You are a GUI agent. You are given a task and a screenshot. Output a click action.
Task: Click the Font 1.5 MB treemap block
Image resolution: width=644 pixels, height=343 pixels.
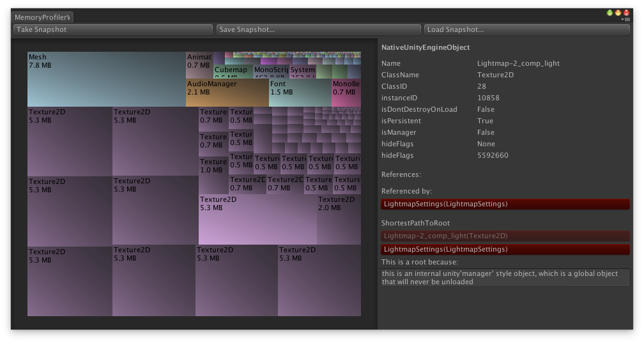click(300, 93)
